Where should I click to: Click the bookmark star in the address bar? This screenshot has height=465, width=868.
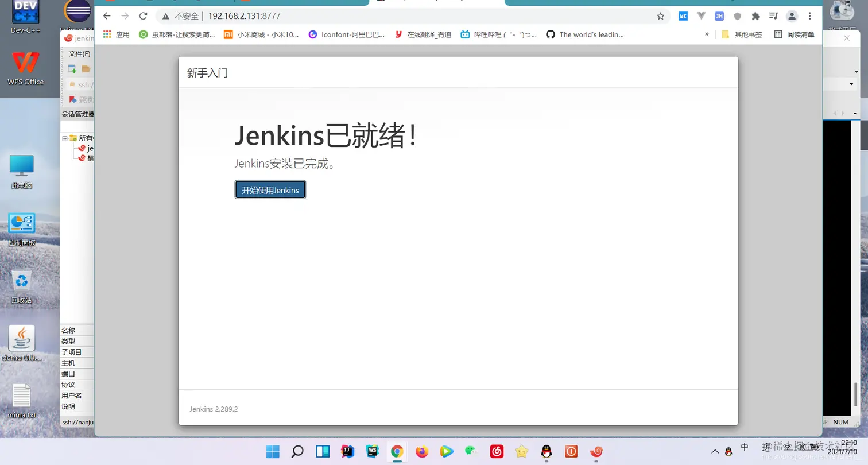(x=661, y=16)
